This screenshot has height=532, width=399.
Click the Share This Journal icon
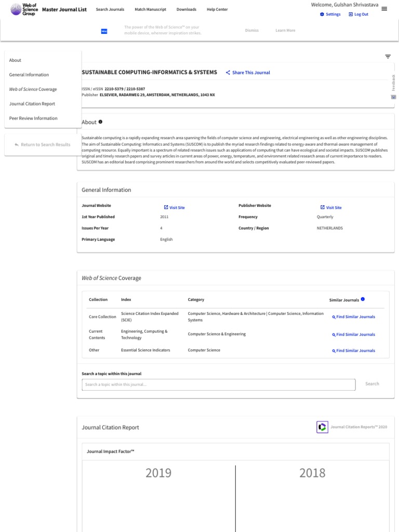point(228,73)
